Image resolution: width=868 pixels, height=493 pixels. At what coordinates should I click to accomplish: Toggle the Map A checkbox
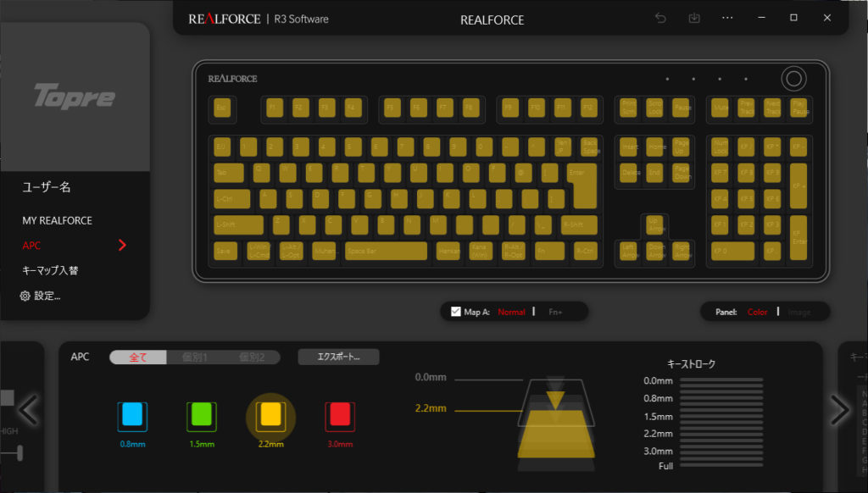pos(455,312)
